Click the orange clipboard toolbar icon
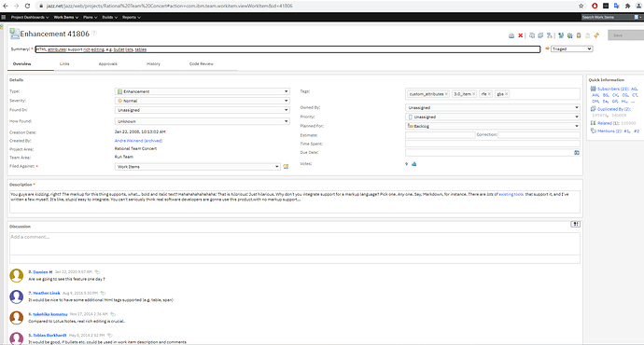 (x=579, y=35)
